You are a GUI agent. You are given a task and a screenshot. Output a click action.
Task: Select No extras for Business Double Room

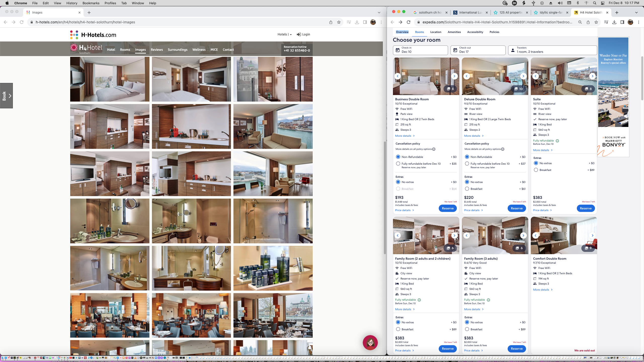[x=398, y=182]
